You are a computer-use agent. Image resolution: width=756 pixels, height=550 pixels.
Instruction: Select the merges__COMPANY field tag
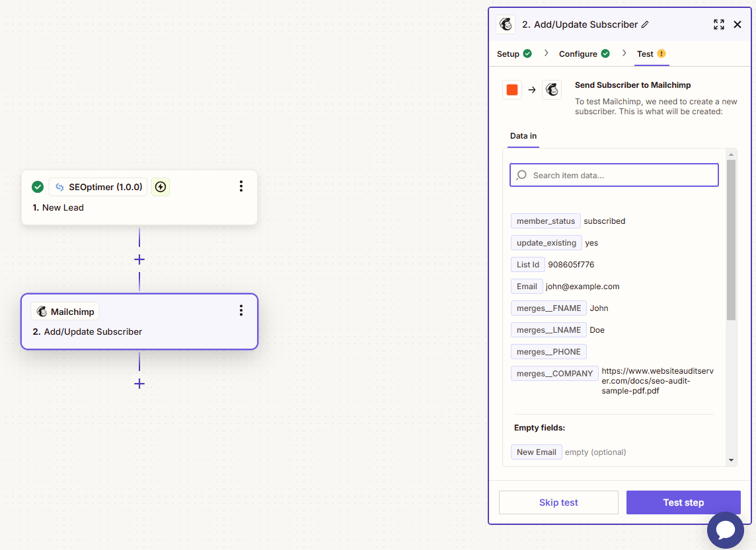pyautogui.click(x=554, y=374)
